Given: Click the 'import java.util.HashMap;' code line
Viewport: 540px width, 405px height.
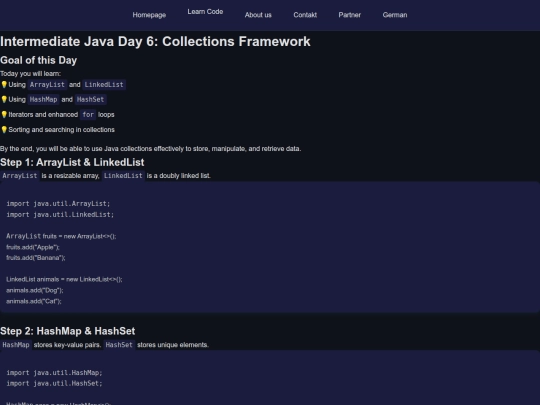Looking at the screenshot, I should [54, 373].
